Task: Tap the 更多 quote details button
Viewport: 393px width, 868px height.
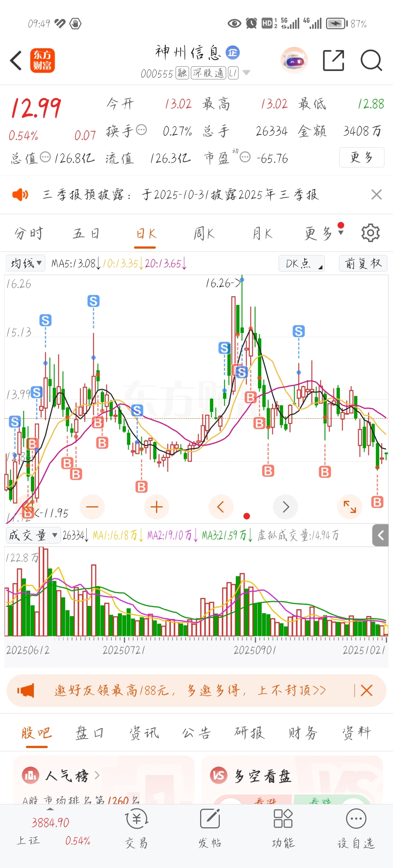Action: pos(362,157)
